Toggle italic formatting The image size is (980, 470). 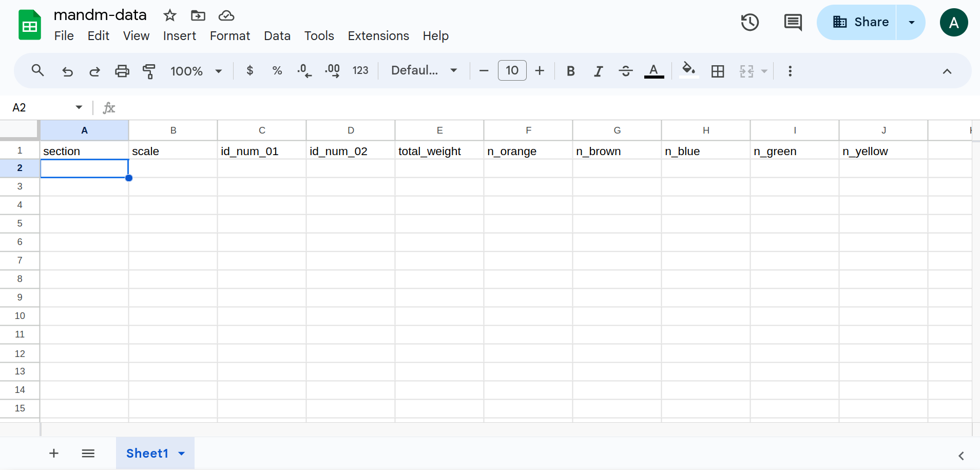pyautogui.click(x=598, y=71)
